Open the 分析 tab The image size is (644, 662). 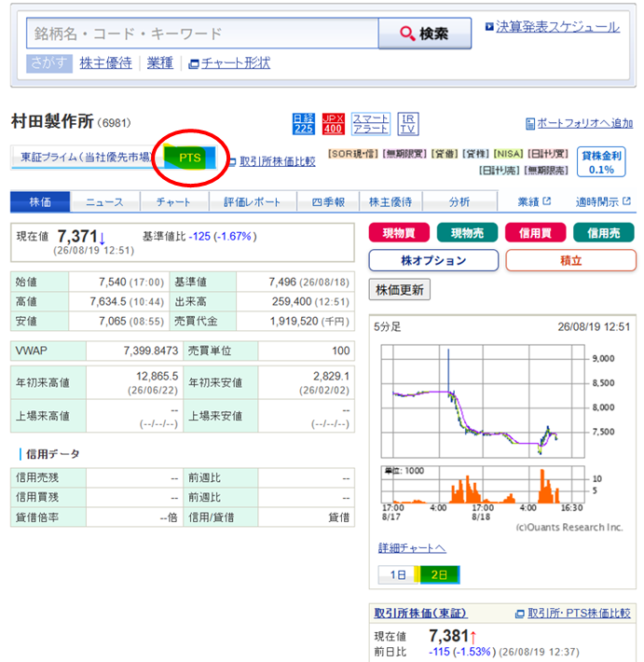[459, 201]
